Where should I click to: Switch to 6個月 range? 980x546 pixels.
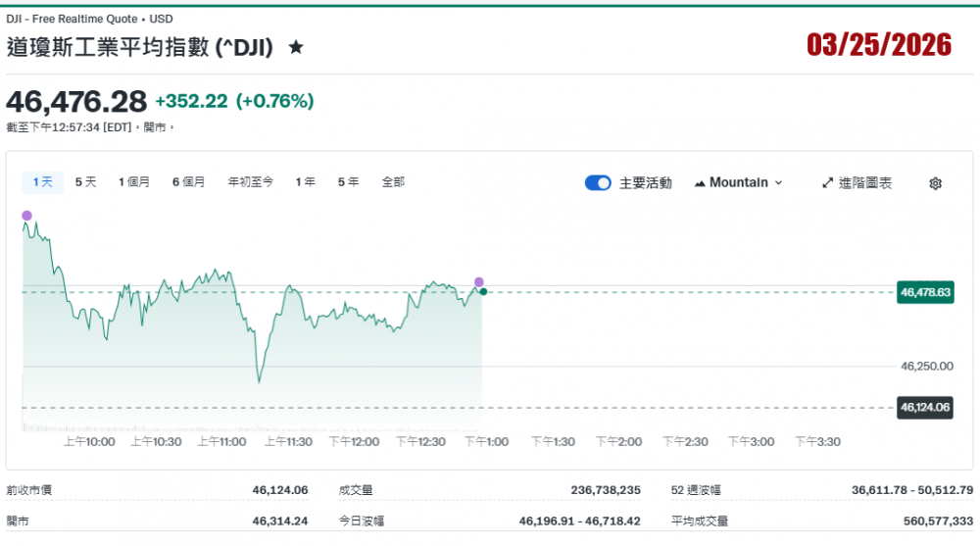[189, 182]
